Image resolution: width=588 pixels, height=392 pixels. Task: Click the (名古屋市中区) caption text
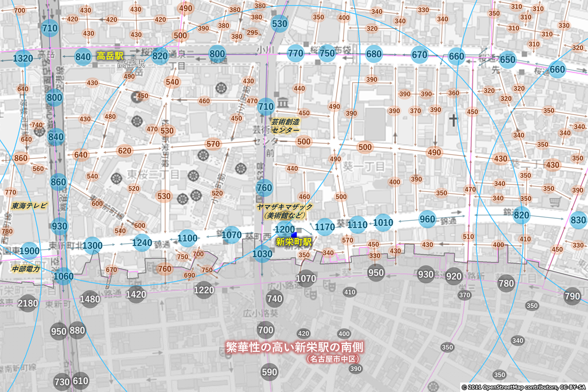coord(334,359)
